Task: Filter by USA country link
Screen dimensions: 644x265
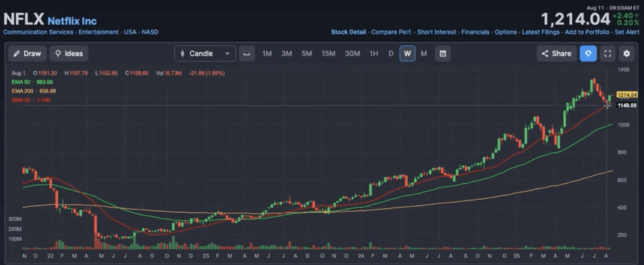Action: coord(130,32)
